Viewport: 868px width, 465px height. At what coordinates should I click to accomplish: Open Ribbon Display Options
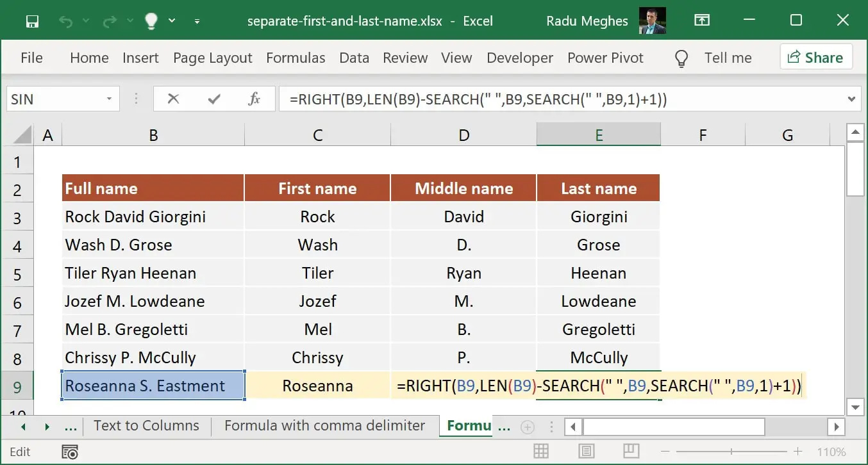pyautogui.click(x=702, y=20)
